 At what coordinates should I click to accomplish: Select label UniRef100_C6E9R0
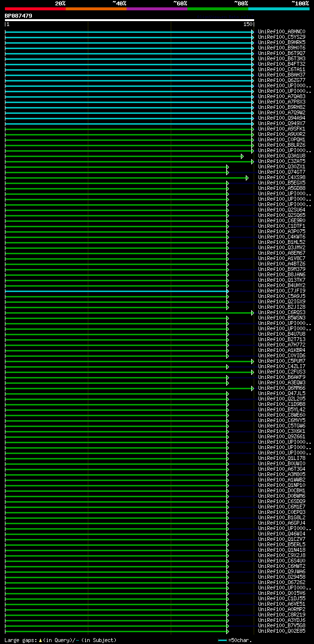click(282, 220)
